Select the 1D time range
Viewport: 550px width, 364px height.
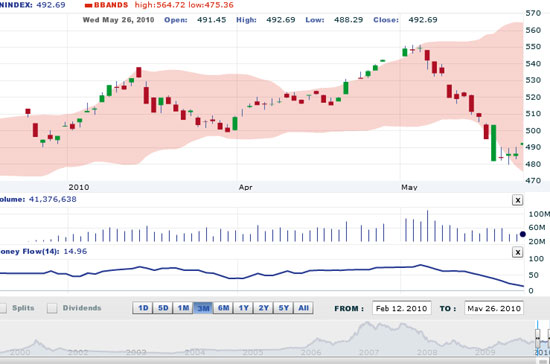tap(143, 308)
